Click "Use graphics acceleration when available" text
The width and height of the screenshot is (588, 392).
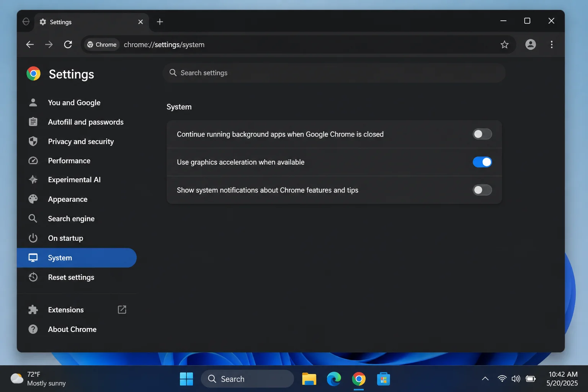point(240,162)
